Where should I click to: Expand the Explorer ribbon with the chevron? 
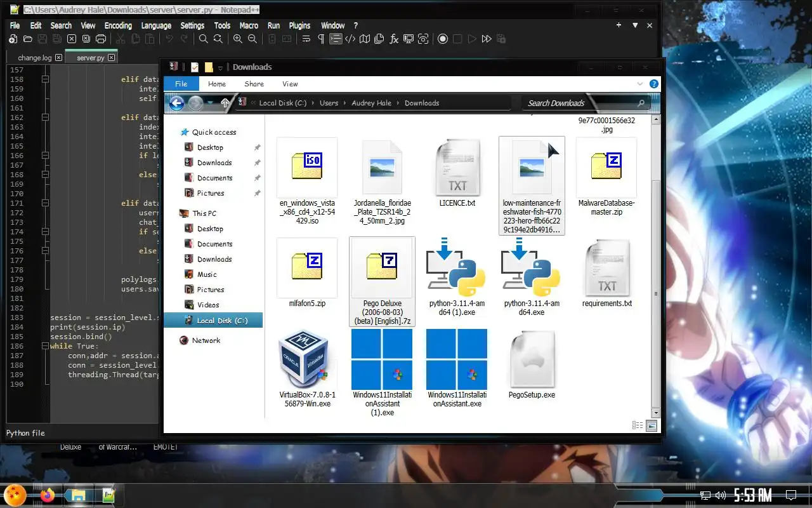tap(640, 84)
